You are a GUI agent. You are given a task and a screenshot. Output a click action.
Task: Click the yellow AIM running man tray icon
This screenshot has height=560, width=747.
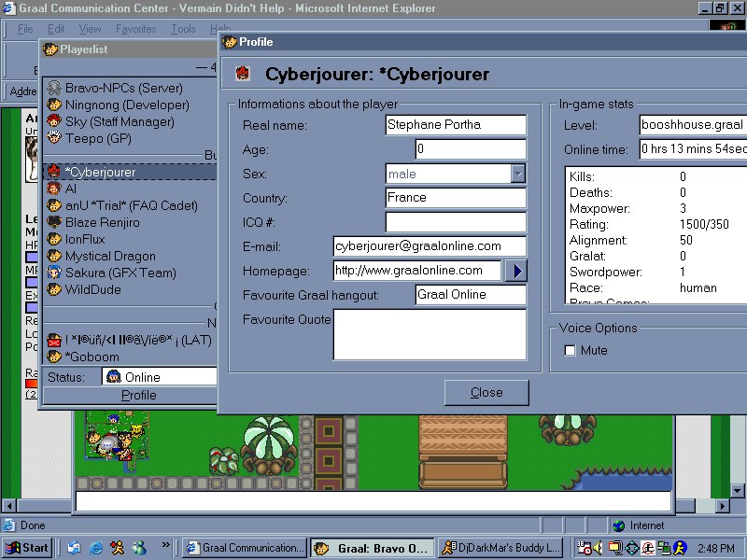[681, 548]
